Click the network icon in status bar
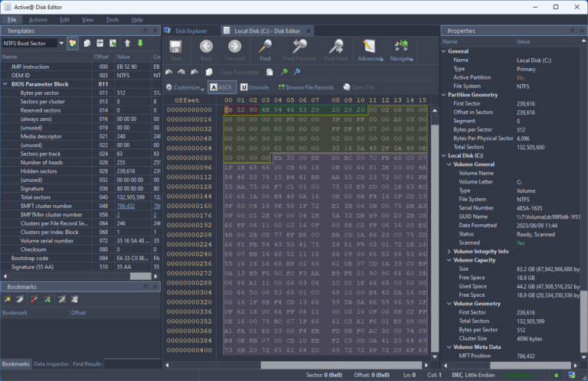Screen dimensions: 588x381 (x=571, y=375)
